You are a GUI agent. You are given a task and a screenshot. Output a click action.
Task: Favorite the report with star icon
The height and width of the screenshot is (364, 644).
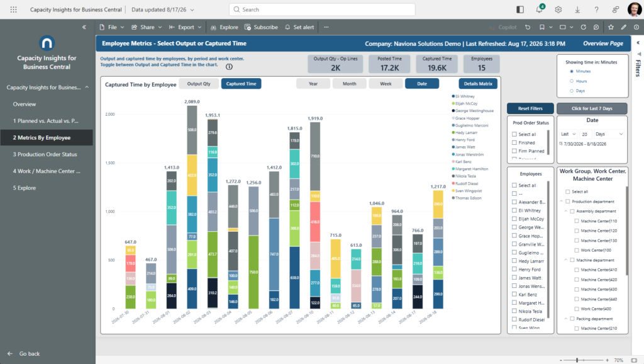(611, 27)
